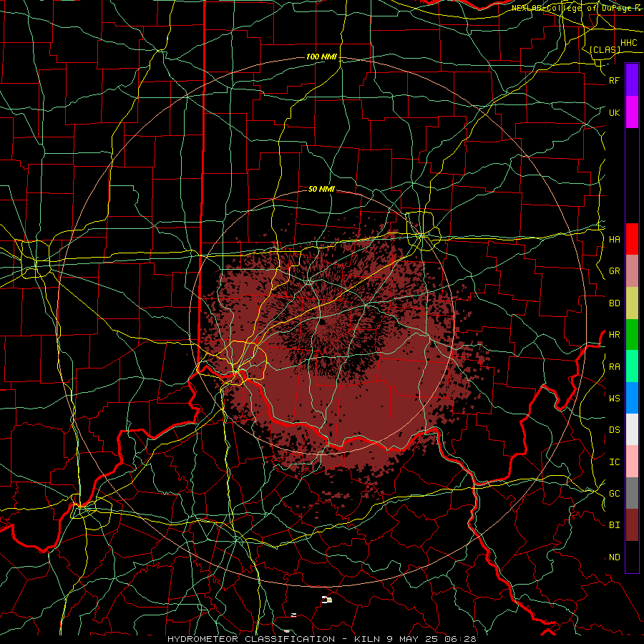The width and height of the screenshot is (644, 644).
Task: Click the 'HHC' product label
Action: [x=629, y=43]
